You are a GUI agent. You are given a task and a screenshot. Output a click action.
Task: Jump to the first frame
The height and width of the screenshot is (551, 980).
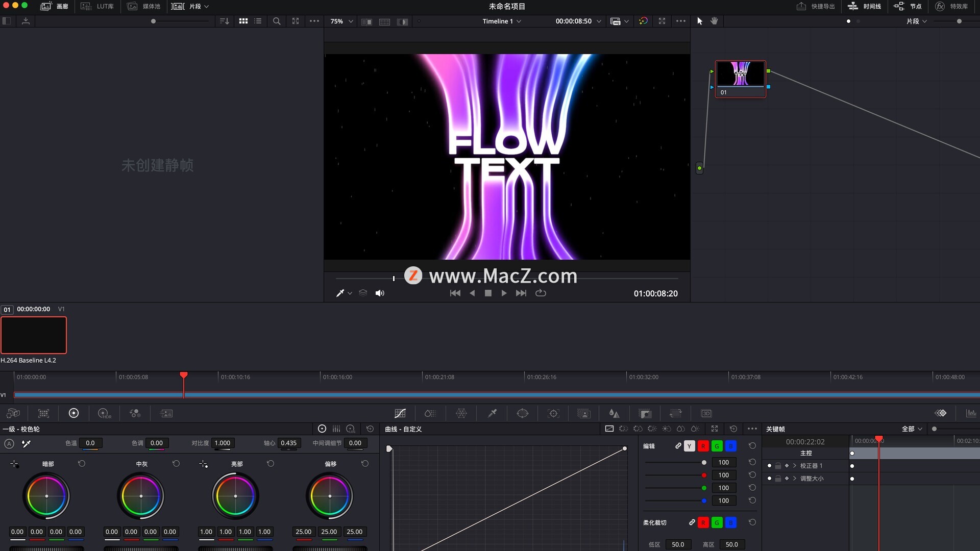click(x=455, y=293)
